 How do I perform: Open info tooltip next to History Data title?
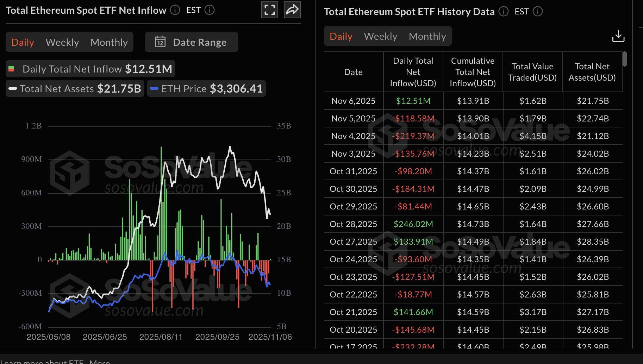pyautogui.click(x=503, y=12)
